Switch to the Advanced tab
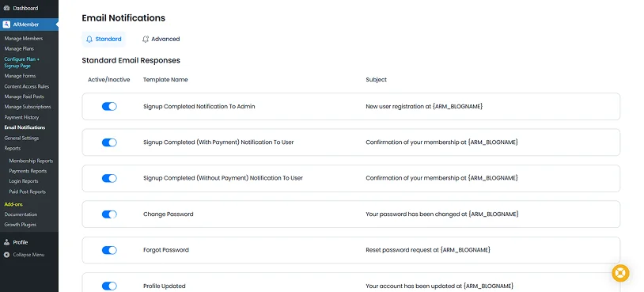This screenshot has height=292, width=644. (x=161, y=39)
